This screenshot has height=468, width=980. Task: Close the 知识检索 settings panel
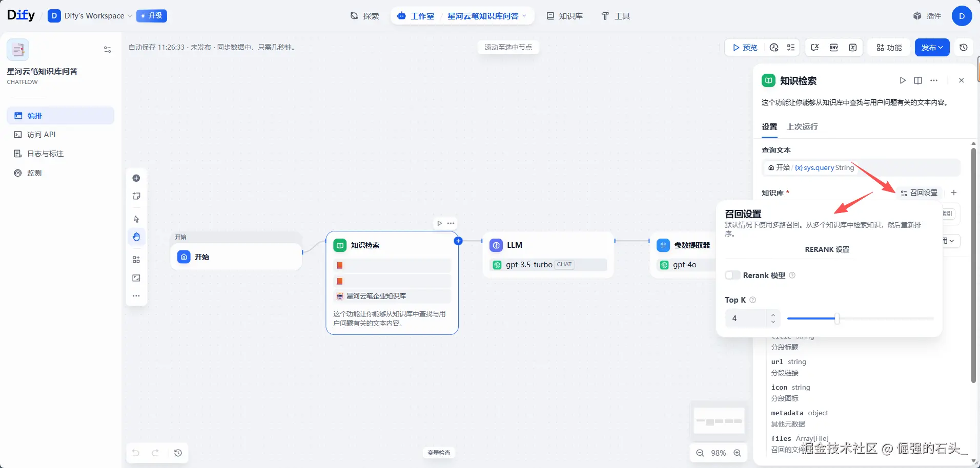(x=962, y=80)
